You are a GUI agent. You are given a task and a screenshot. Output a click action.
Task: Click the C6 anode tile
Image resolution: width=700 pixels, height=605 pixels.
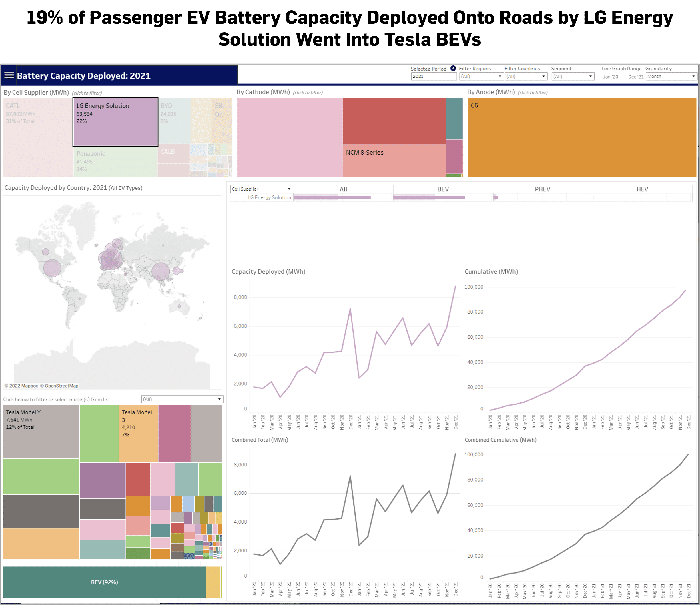click(582, 137)
